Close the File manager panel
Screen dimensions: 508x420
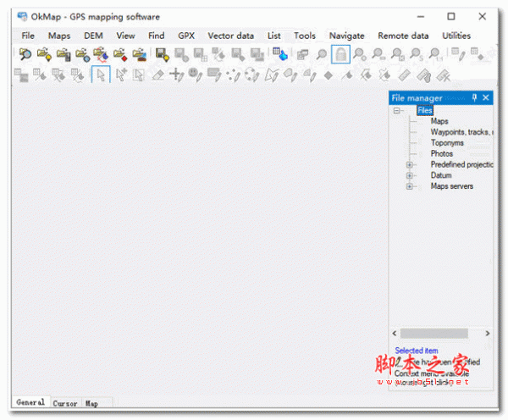coord(486,98)
